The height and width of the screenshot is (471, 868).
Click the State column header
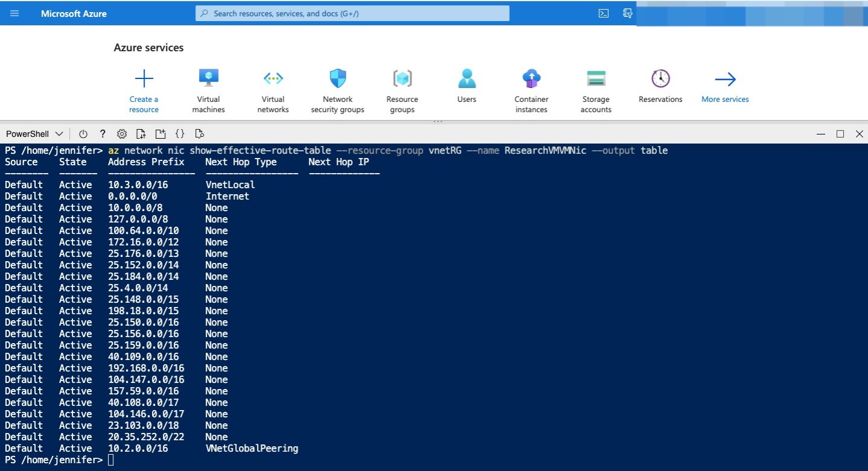coord(73,162)
